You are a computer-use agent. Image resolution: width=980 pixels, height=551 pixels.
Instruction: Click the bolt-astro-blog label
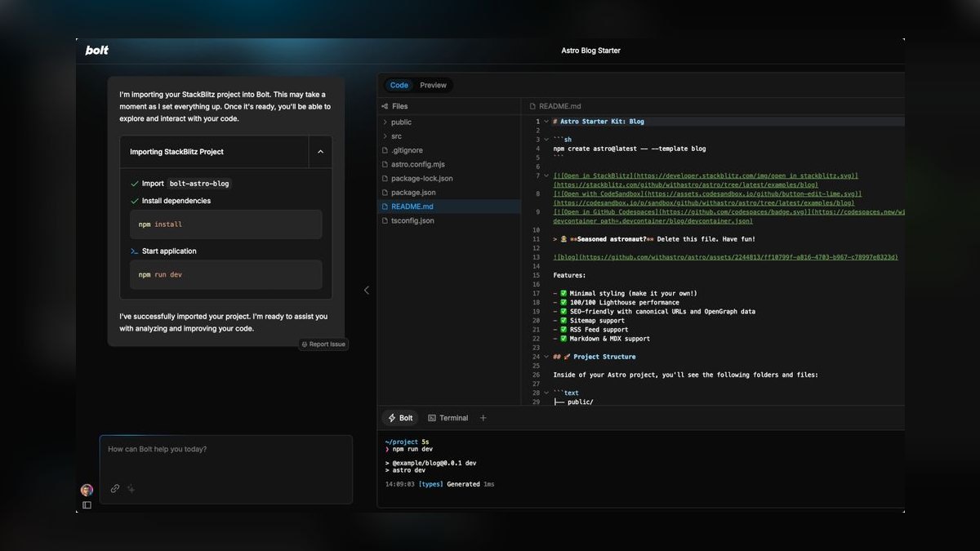199,184
